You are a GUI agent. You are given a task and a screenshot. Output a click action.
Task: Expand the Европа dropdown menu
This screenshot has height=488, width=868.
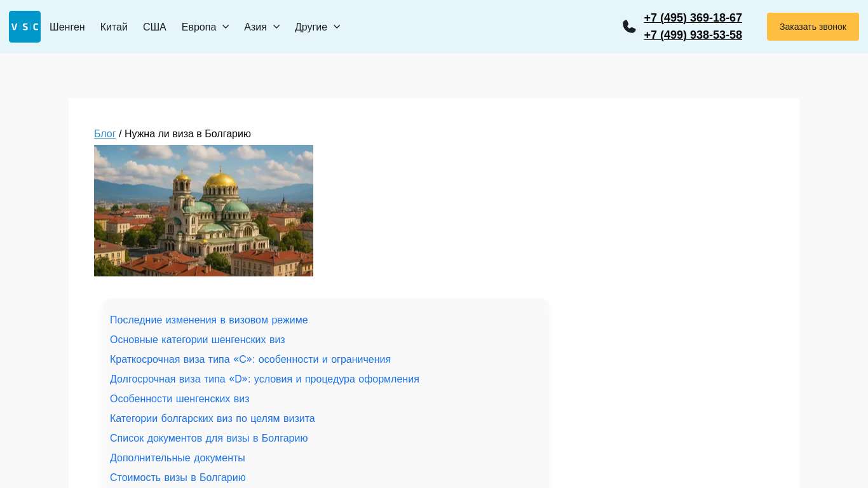[205, 27]
